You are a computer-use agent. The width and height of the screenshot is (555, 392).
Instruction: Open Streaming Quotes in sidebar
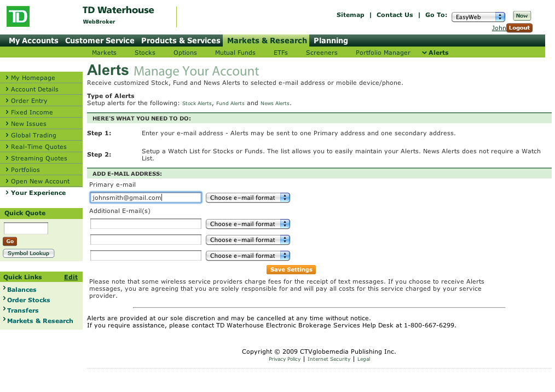tap(41, 158)
